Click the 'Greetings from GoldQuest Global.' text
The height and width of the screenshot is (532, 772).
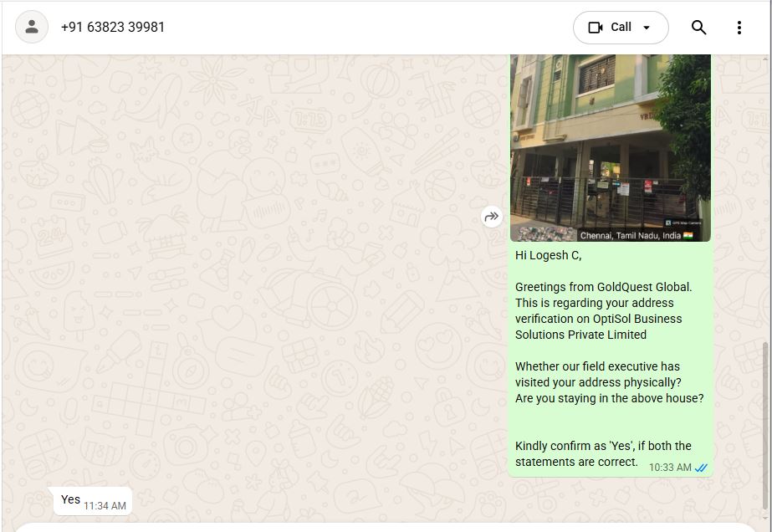pyautogui.click(x=603, y=287)
